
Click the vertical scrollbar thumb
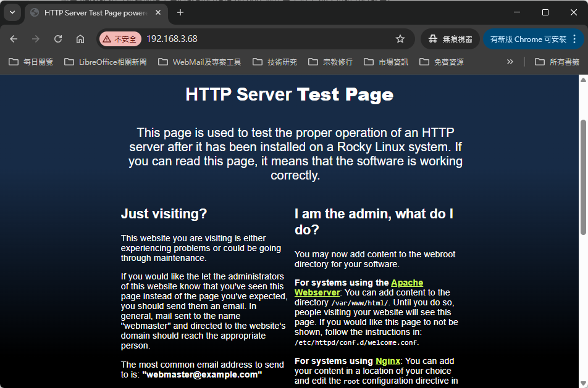point(583,178)
